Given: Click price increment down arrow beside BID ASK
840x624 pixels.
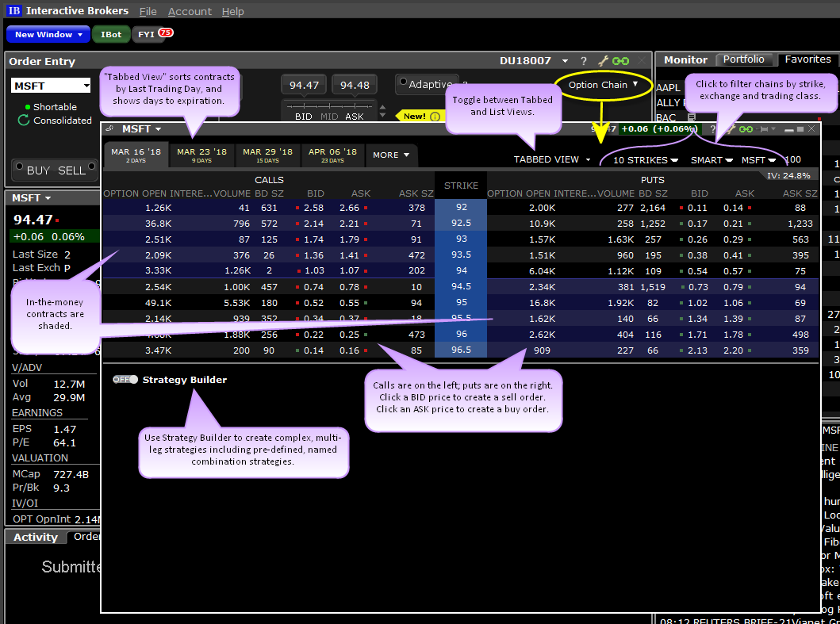Looking at the screenshot, I should 382,115.
